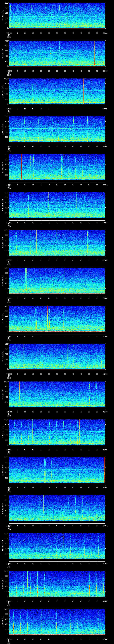This screenshot has width=114, height=644.
Task: Click the "43:00" end time label
Action: point(105,450)
